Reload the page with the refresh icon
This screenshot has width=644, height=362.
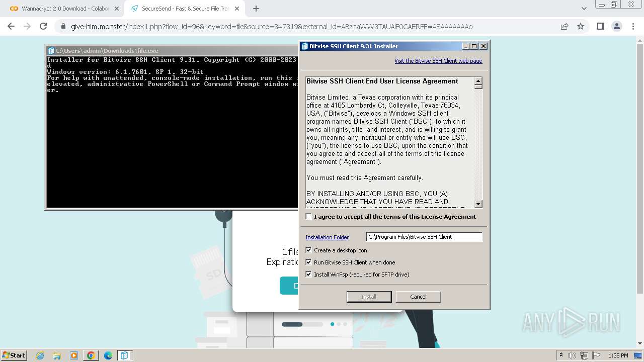tap(43, 26)
